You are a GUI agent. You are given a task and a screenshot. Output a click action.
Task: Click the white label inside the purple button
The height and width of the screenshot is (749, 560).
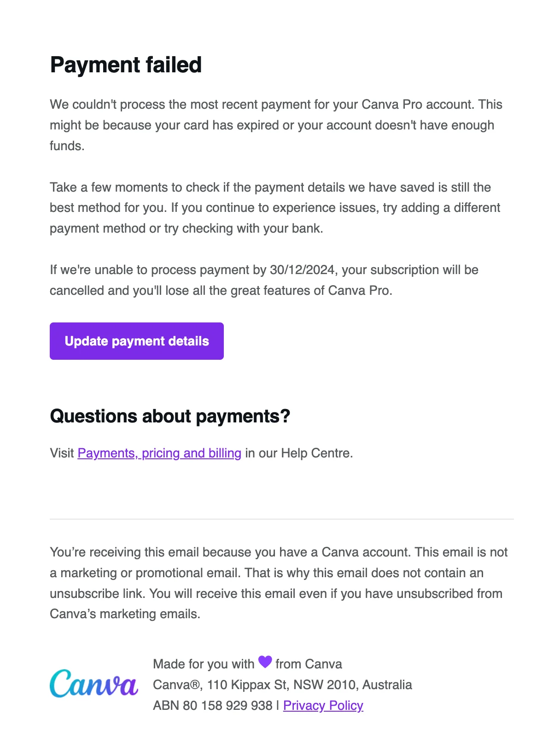coord(136,341)
